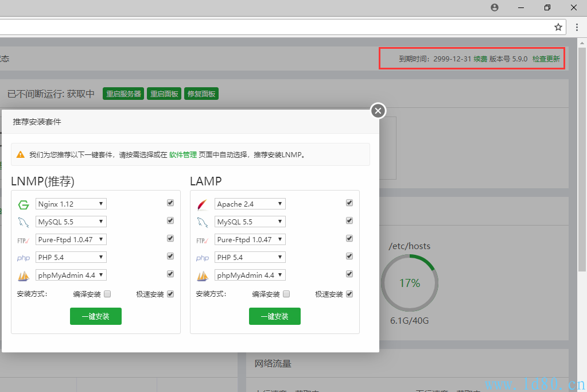Uncheck Pure-Ftpd 1.0.47 in the LNMP suite
The width and height of the screenshot is (587, 392).
170,238
